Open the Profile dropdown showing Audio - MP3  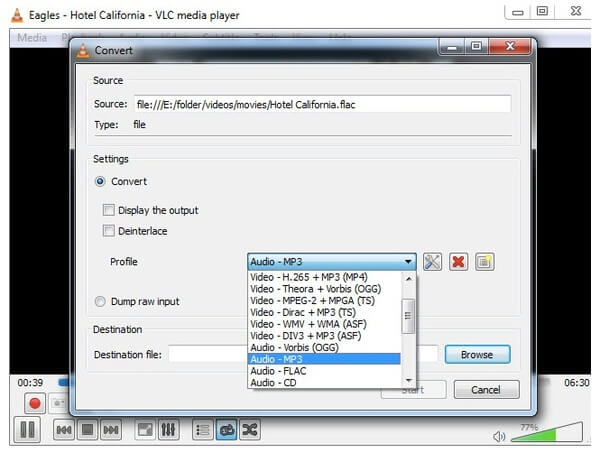coord(332,262)
